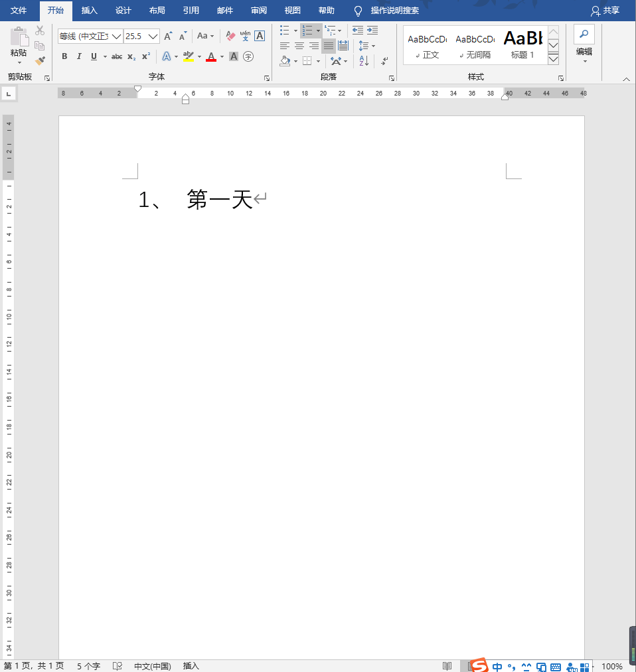
Task: Apply the 标题 1 style
Action: point(523,44)
